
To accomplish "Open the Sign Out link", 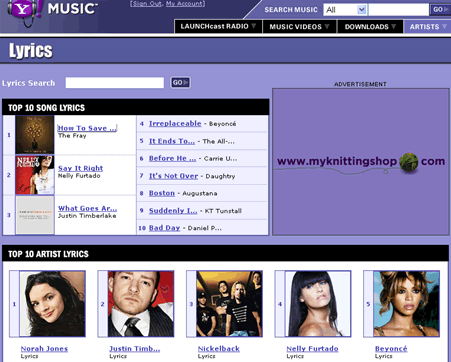I will coord(147,4).
